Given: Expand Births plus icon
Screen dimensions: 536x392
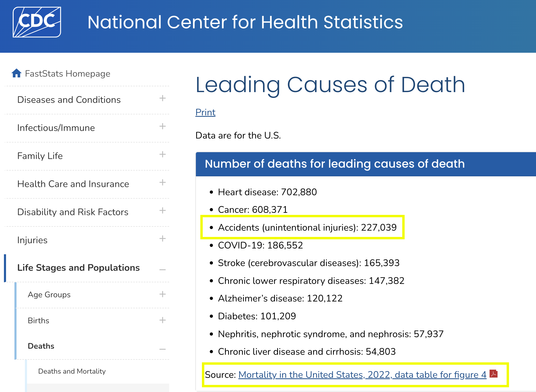Looking at the screenshot, I should (x=162, y=320).
